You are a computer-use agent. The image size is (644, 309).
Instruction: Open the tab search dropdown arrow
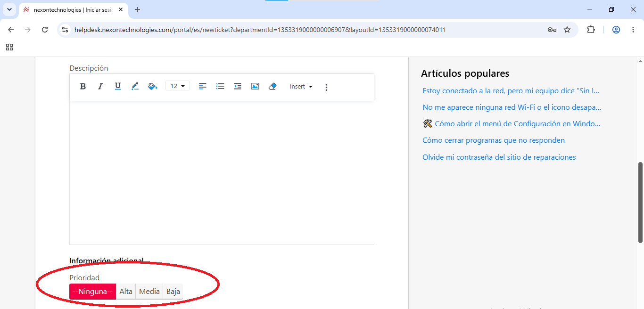tap(9, 9)
